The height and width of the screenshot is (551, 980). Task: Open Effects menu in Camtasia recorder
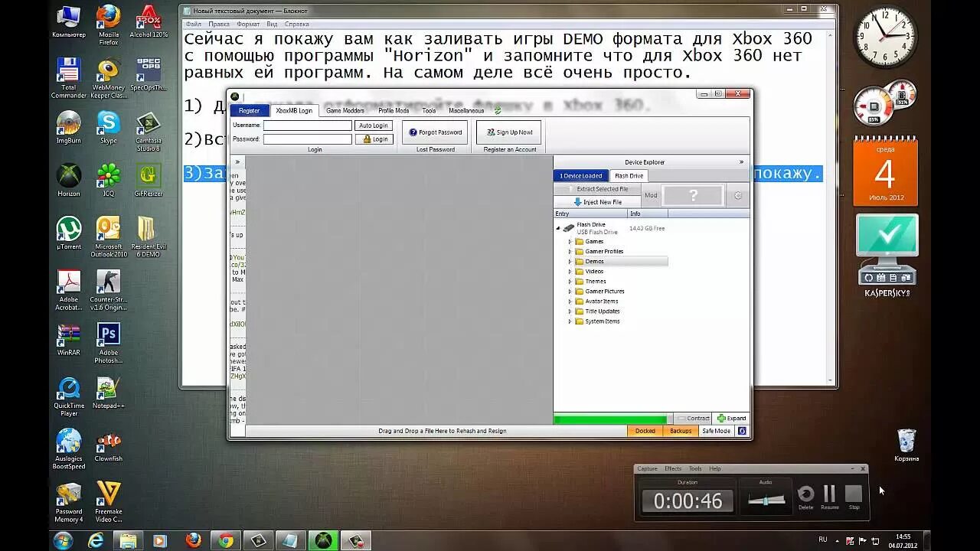coord(673,468)
